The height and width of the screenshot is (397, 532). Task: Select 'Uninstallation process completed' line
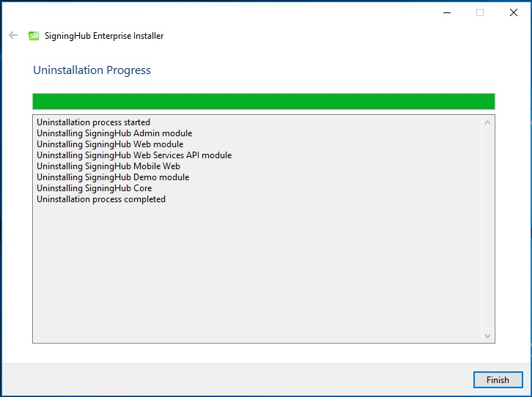pyautogui.click(x=101, y=199)
